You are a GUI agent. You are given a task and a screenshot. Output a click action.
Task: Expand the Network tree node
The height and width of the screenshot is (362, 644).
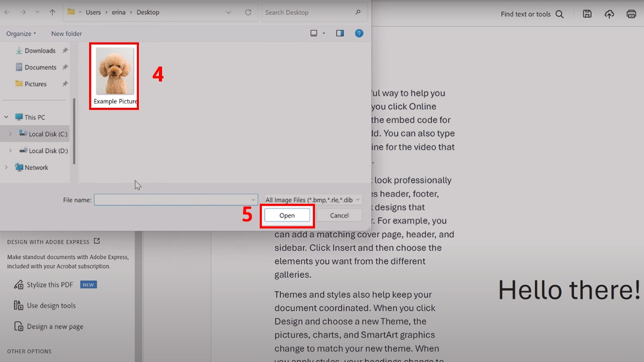coord(6,167)
